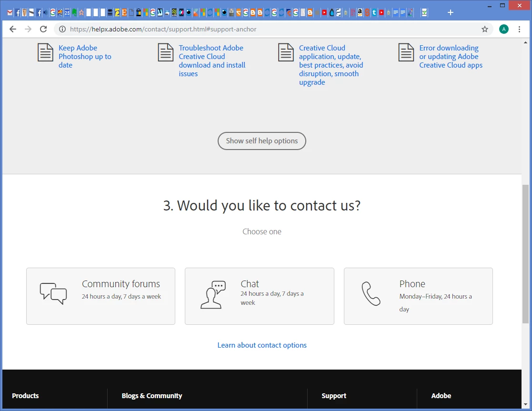Click the Adobe footer heading
This screenshot has height=411, width=532.
[x=441, y=396]
